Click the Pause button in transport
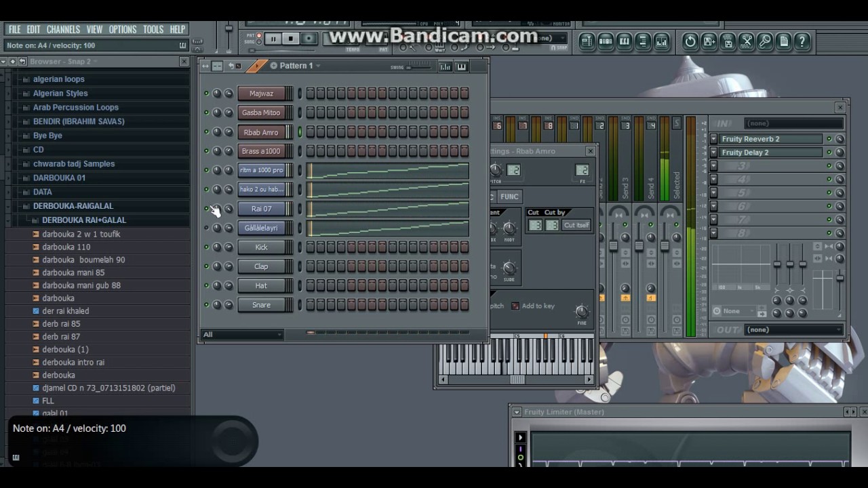Viewport: 868px width, 488px height. (x=273, y=39)
